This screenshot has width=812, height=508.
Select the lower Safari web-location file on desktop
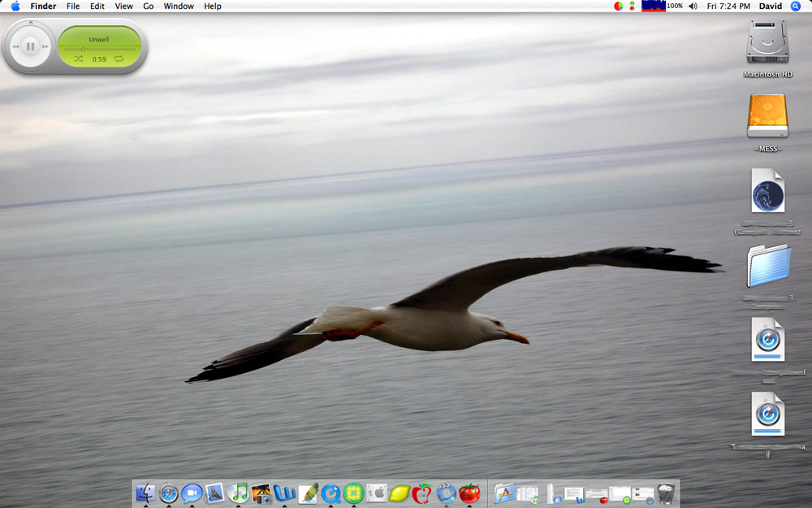pyautogui.click(x=768, y=414)
